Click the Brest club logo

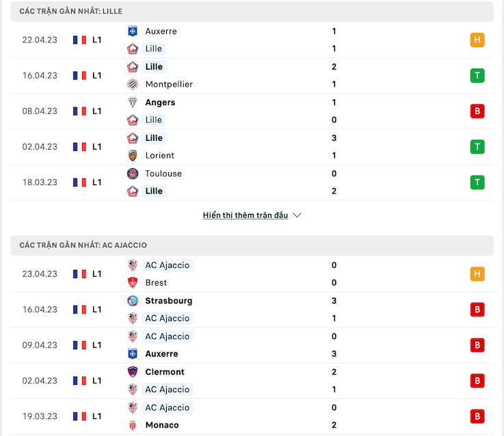click(133, 283)
